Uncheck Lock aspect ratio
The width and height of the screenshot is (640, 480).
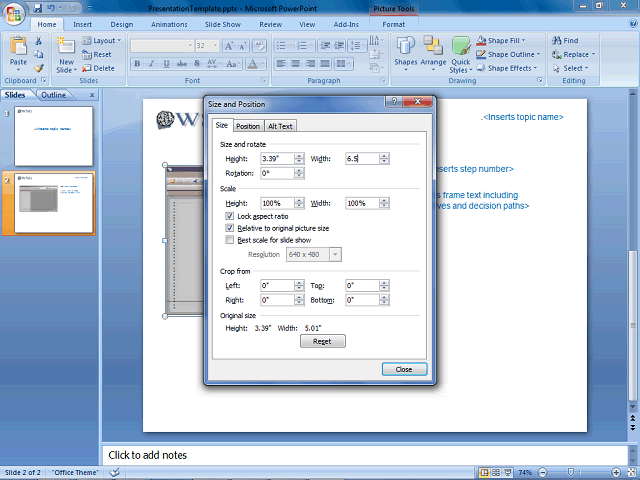(230, 216)
